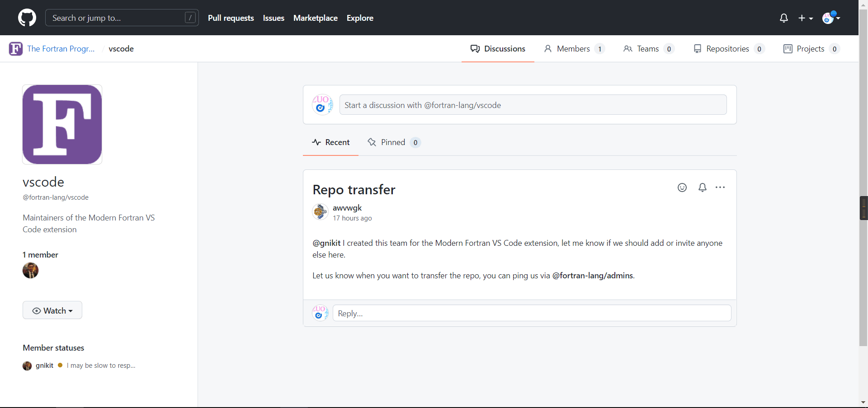868x408 pixels.
Task: Subscribe to Repo transfer with bell icon
Action: [x=703, y=188]
